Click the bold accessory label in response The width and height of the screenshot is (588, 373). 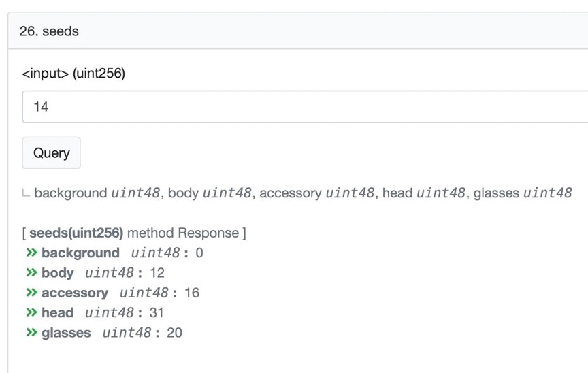click(x=75, y=293)
